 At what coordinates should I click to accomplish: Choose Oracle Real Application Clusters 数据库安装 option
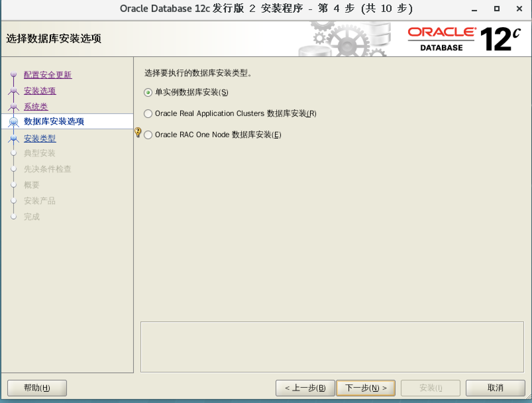tap(148, 114)
